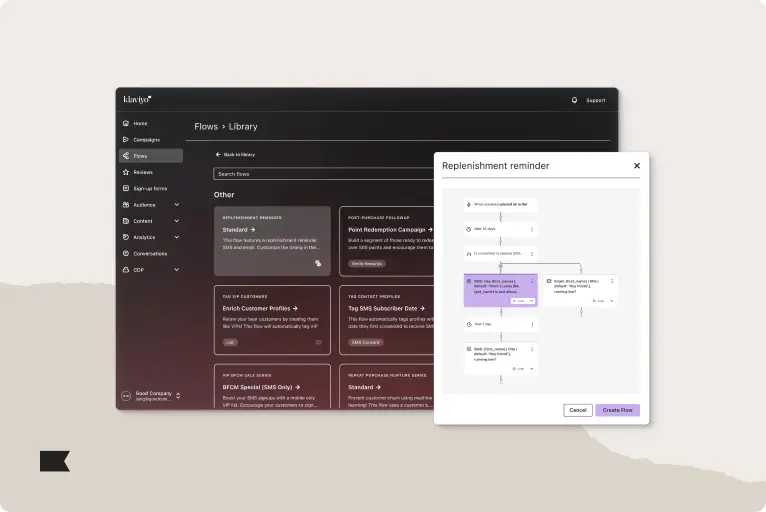Click the Reviews star icon
766x512 pixels.
[126, 172]
